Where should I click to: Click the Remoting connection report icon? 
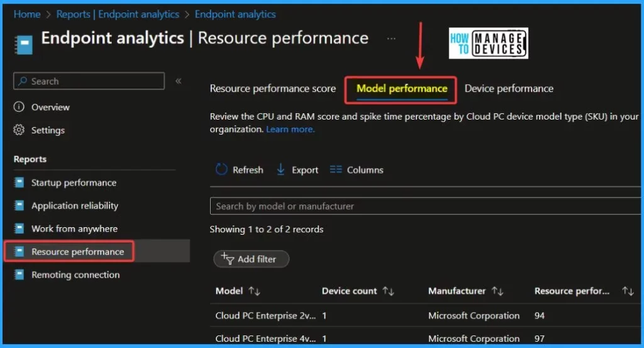point(19,274)
